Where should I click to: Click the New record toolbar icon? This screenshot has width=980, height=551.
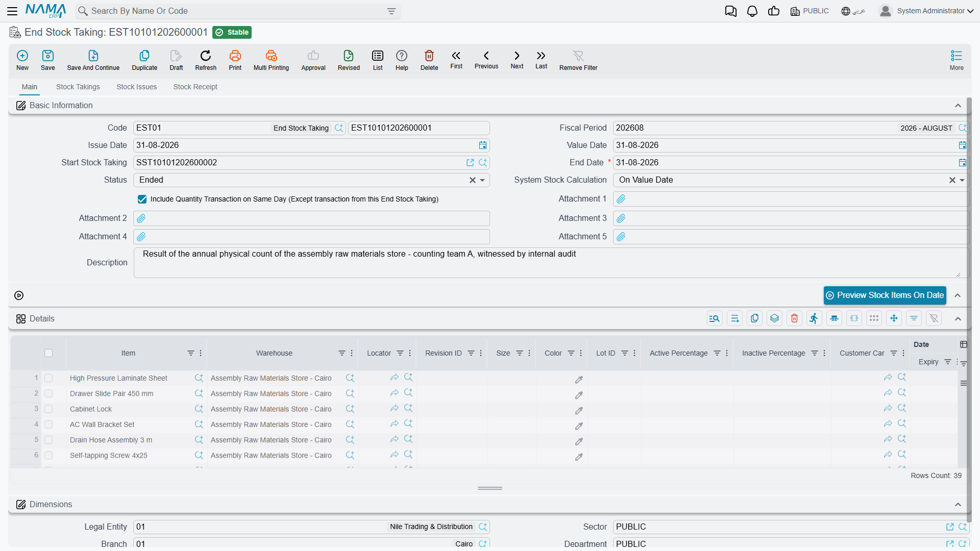[22, 60]
